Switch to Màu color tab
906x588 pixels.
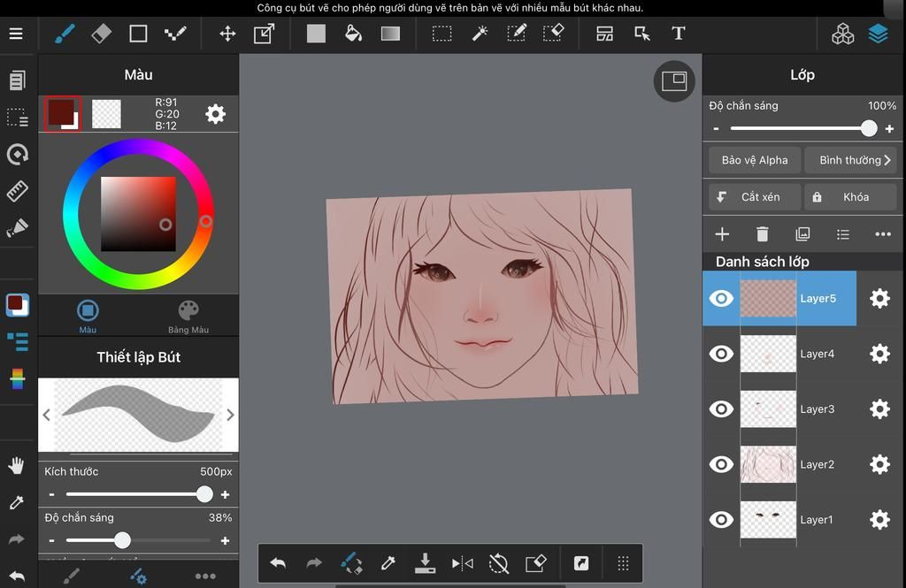pos(88,316)
